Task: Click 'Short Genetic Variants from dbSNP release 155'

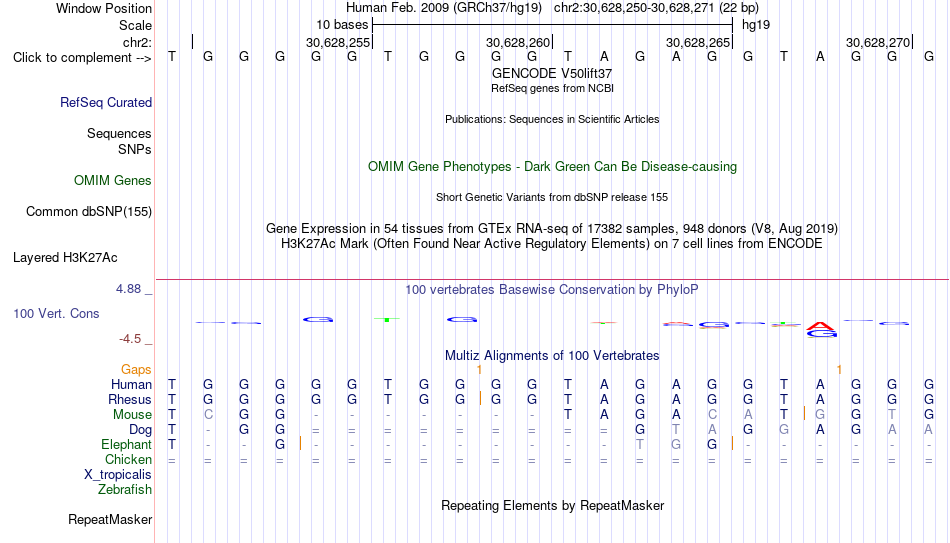Action: (552, 198)
